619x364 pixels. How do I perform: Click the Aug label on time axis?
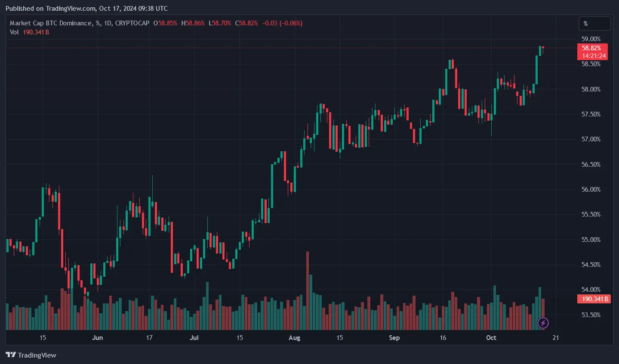(x=294, y=338)
